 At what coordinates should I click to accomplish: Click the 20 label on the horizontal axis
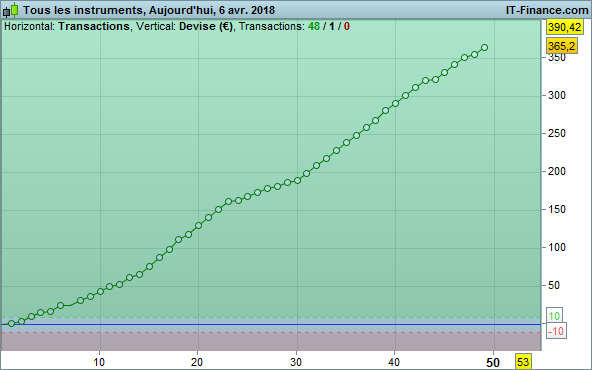click(x=197, y=362)
